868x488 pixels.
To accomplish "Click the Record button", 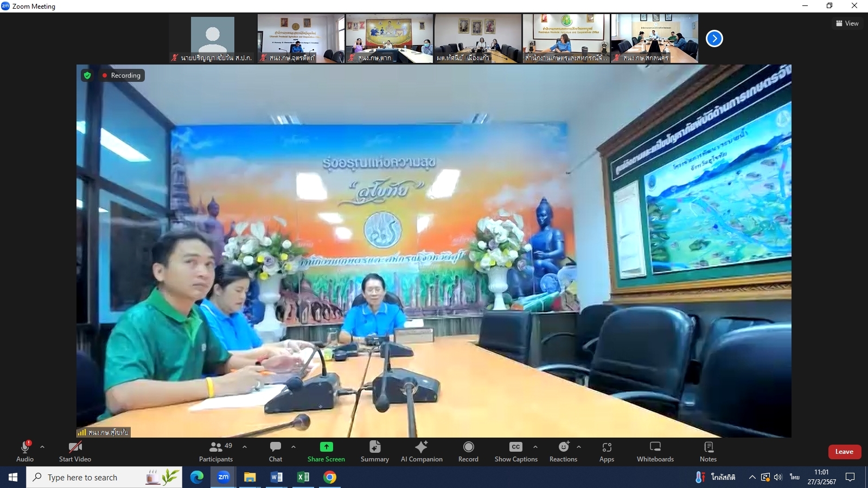I will (469, 452).
